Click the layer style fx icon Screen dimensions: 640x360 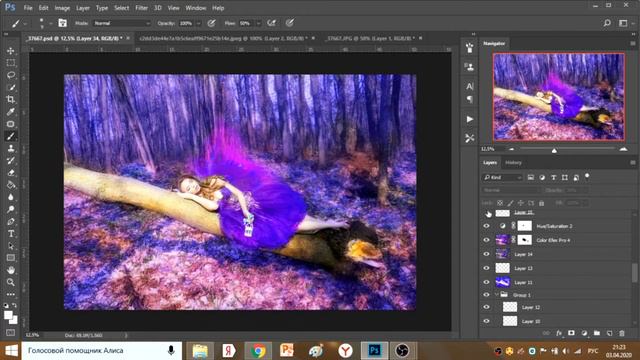click(x=559, y=333)
